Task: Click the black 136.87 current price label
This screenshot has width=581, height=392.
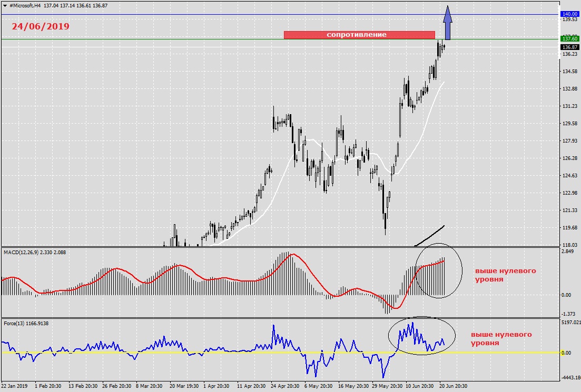Action: 569,47
